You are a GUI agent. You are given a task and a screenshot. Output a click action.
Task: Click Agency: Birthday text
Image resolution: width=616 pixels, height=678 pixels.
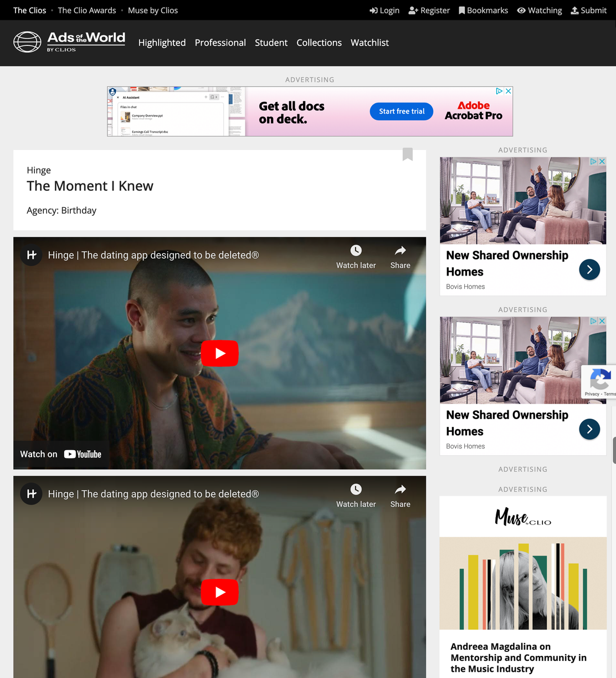(61, 210)
